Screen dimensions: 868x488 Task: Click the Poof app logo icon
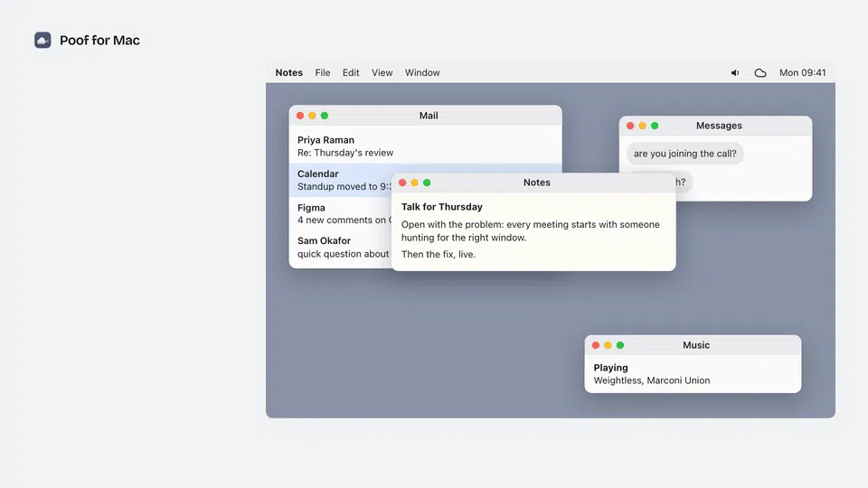(42, 40)
